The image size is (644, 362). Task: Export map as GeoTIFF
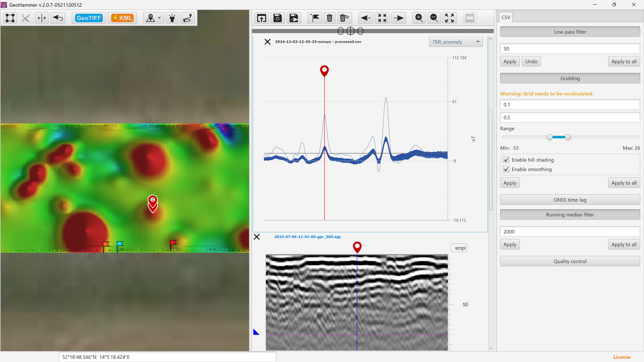click(89, 18)
